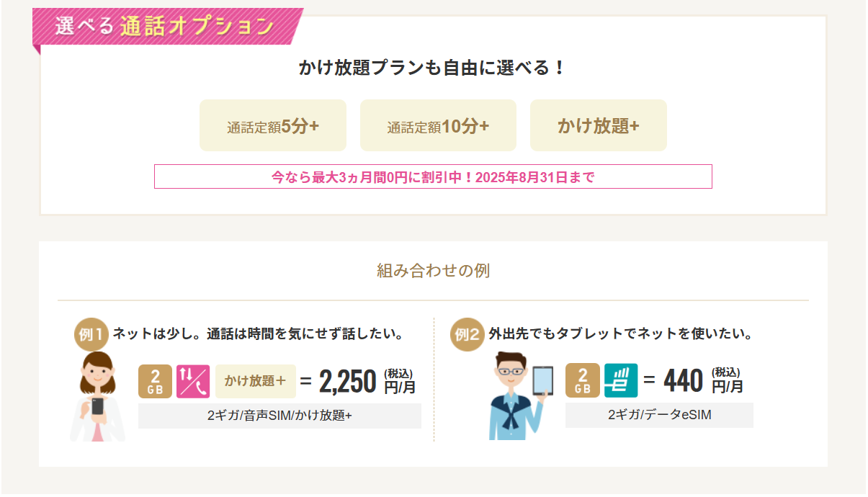Click the 例1 round badge
The height and width of the screenshot is (497, 868).
(91, 334)
